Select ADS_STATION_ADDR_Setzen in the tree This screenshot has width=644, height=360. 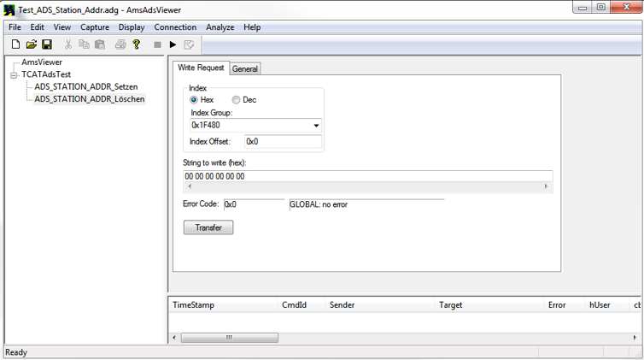pos(86,86)
